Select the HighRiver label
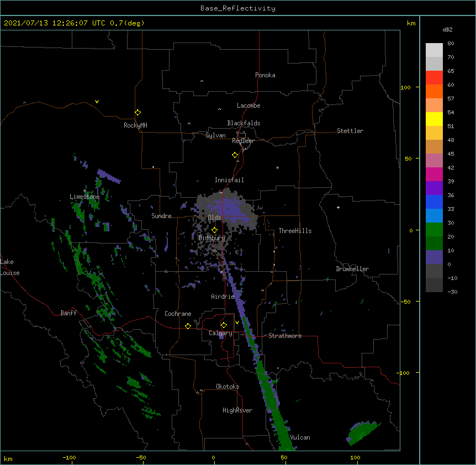Viewport: 476px width, 465px height. (x=237, y=410)
